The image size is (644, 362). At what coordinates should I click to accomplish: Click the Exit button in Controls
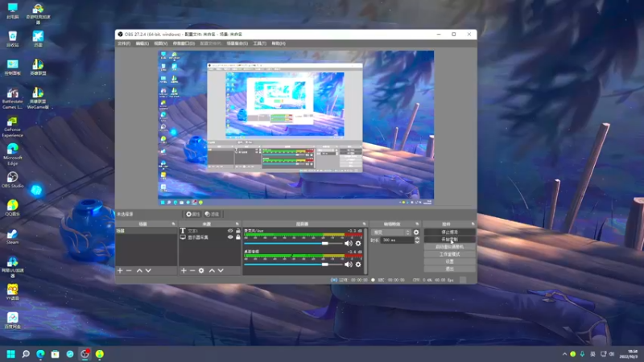click(x=449, y=269)
